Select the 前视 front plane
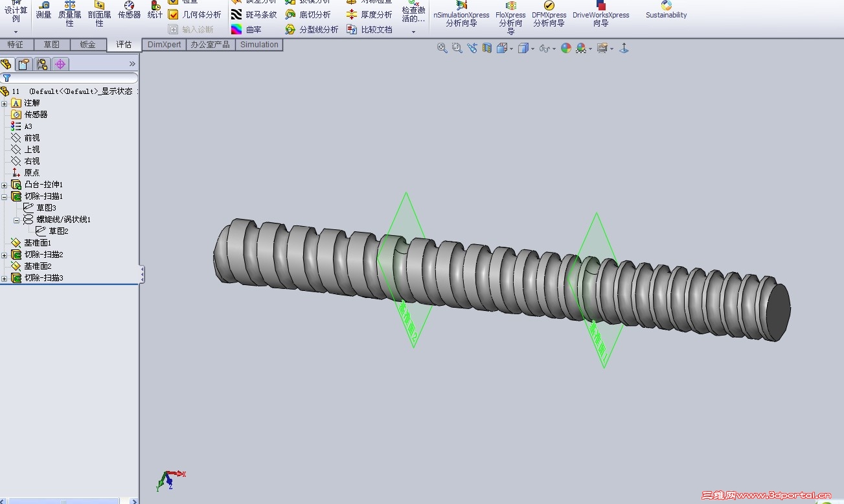This screenshot has width=844, height=504. pyautogui.click(x=26, y=138)
